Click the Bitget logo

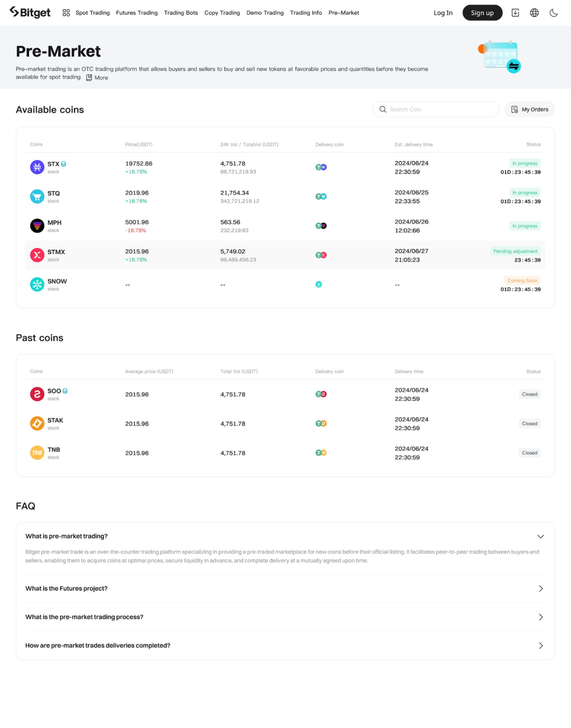click(x=30, y=12)
